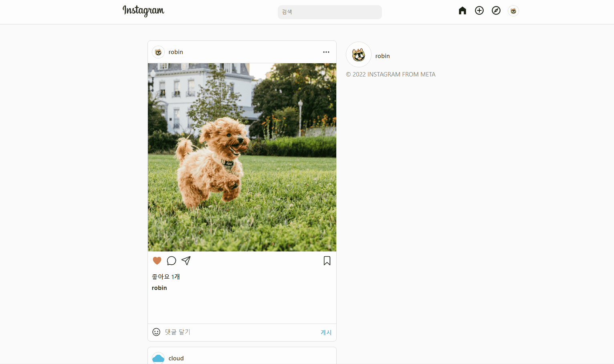Image resolution: width=614 pixels, height=364 pixels.
Task: Open the three-dot options menu on robin's post
Action: point(326,52)
